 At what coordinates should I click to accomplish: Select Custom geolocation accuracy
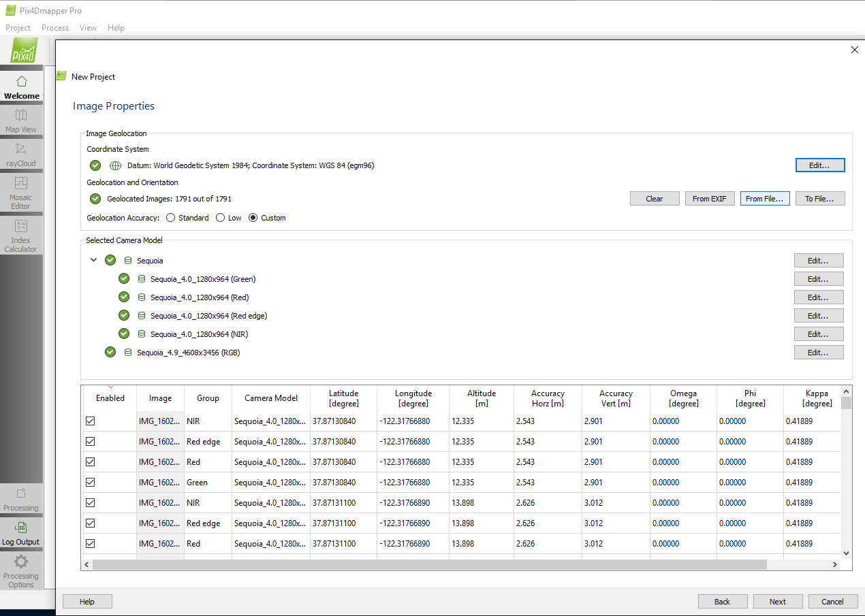pyautogui.click(x=253, y=218)
